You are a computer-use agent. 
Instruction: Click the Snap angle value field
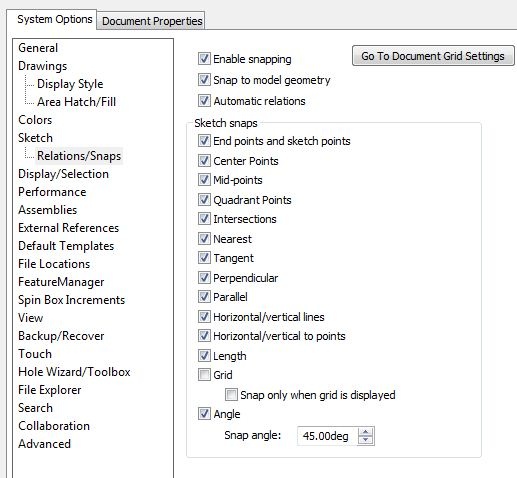(x=327, y=436)
